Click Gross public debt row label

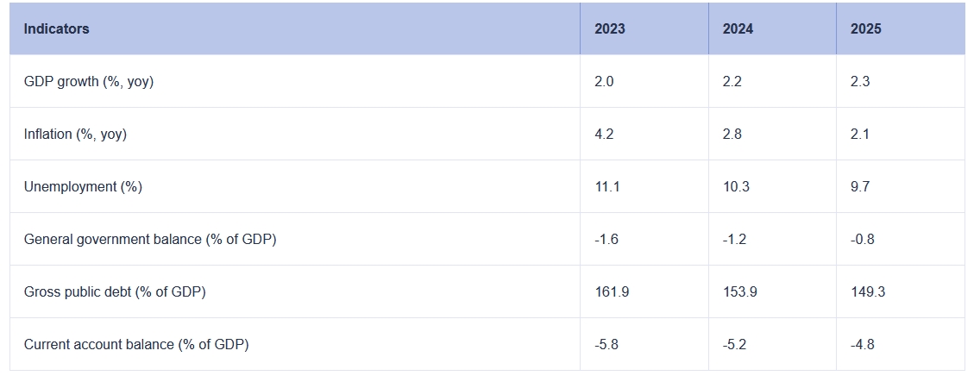click(115, 291)
